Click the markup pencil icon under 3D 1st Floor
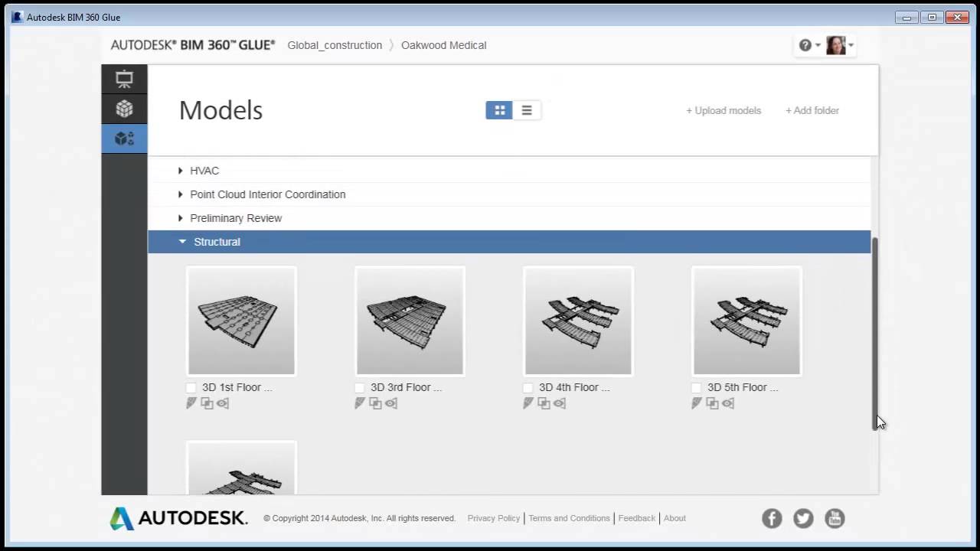The width and height of the screenshot is (980, 551). point(191,403)
